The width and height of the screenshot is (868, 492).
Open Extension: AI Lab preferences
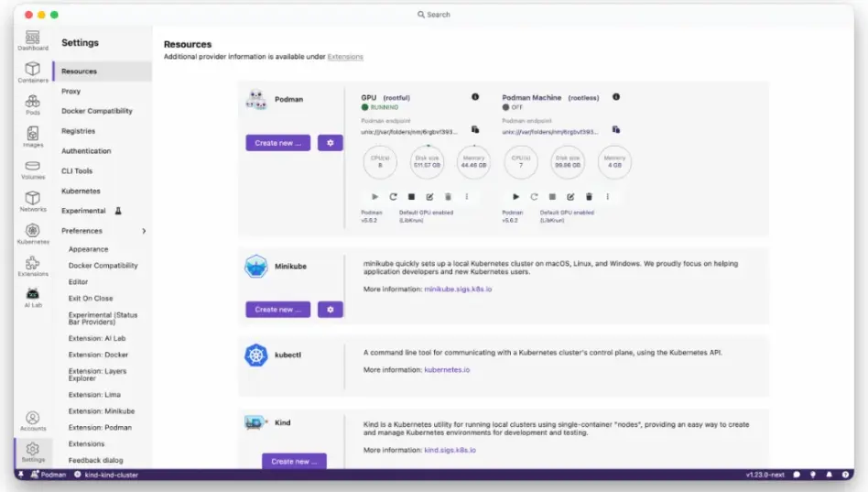(x=97, y=338)
